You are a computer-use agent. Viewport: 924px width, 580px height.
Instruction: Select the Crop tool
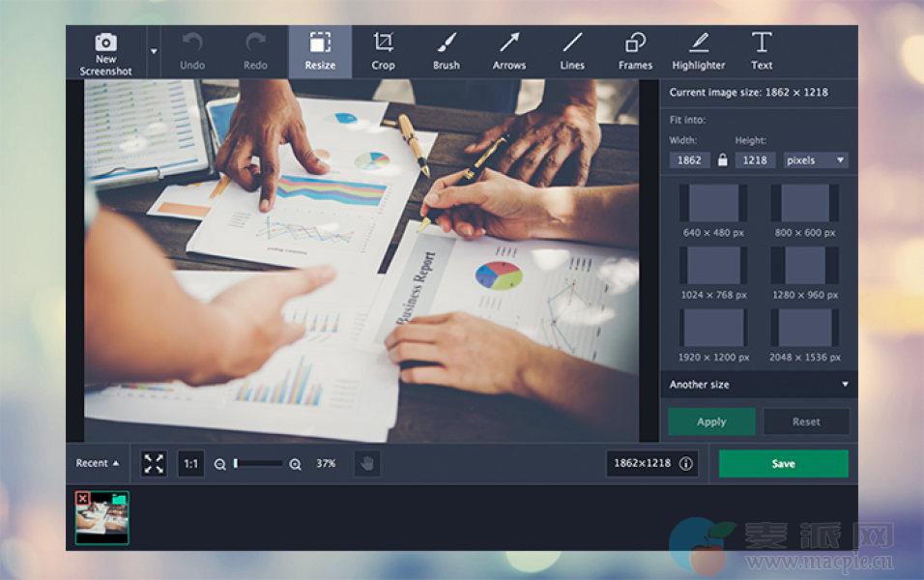click(383, 51)
